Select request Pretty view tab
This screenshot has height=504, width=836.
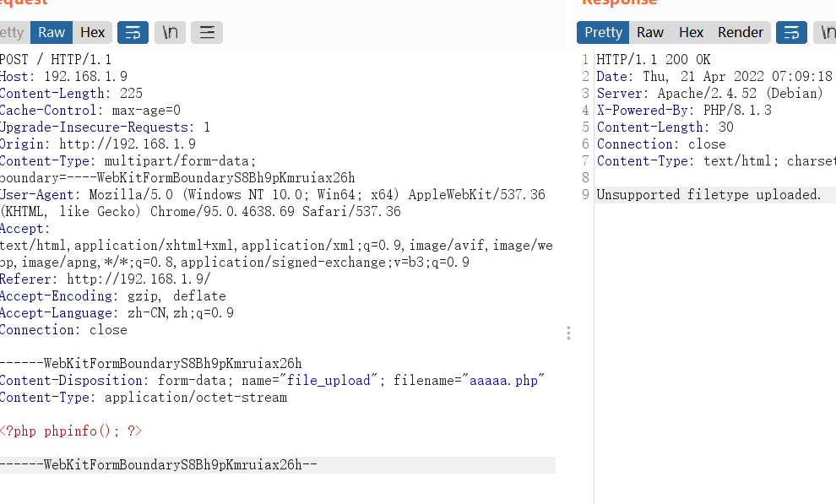pyautogui.click(x=13, y=33)
